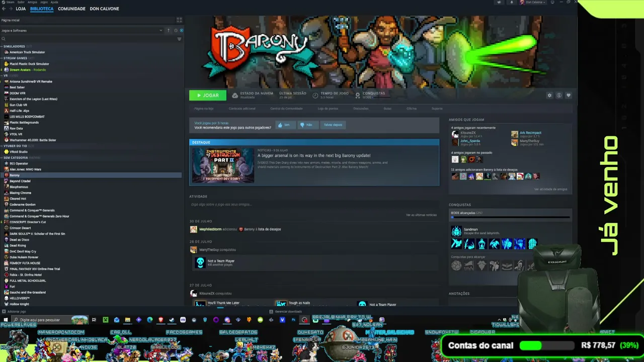This screenshot has height=362, width=644.
Task: Open the Ajuda menu
Action: (x=54, y=2)
